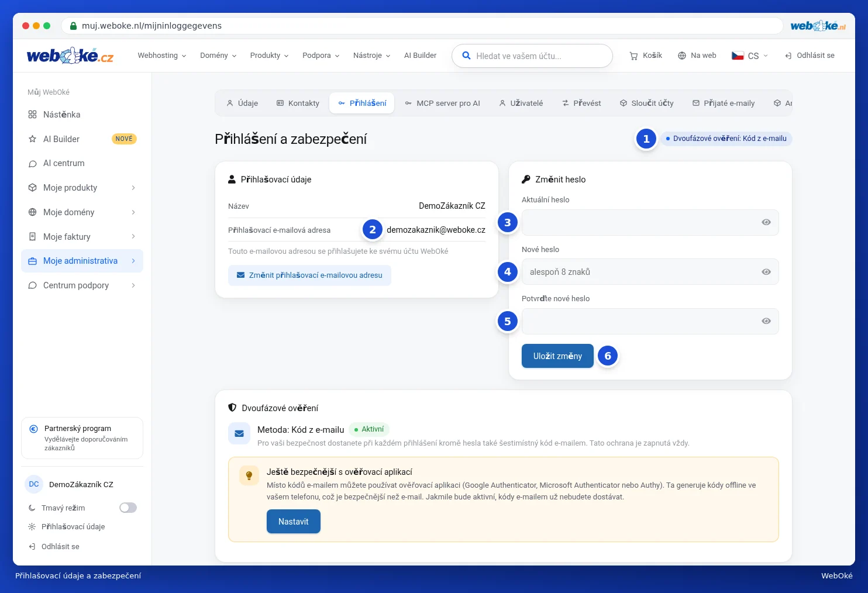
Task: Click the logout icon in top navigation
Action: coord(788,56)
